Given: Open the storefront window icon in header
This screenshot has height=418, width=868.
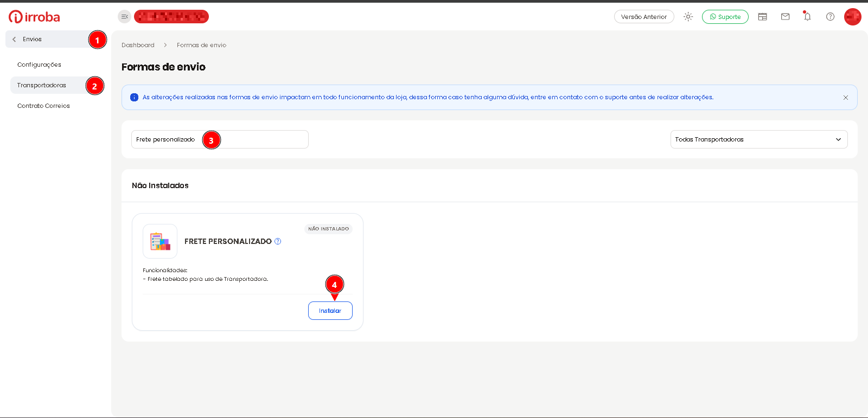Looking at the screenshot, I should click(x=762, y=17).
